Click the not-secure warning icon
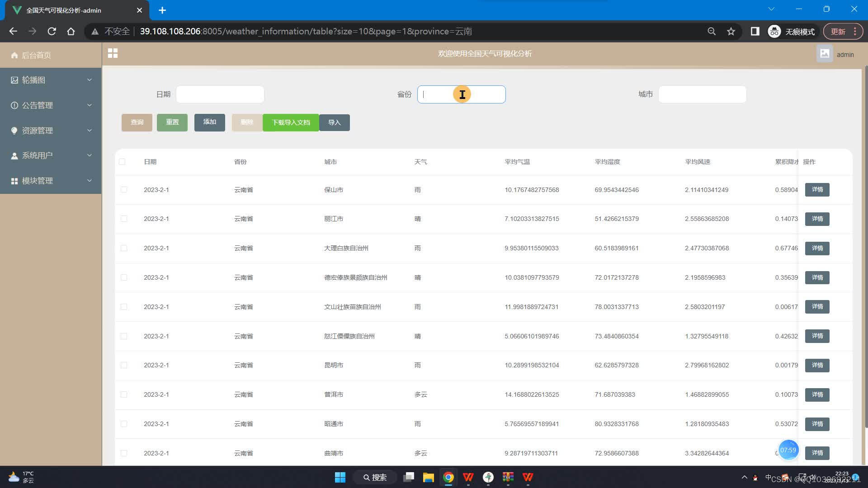The image size is (868, 488). (x=95, y=31)
